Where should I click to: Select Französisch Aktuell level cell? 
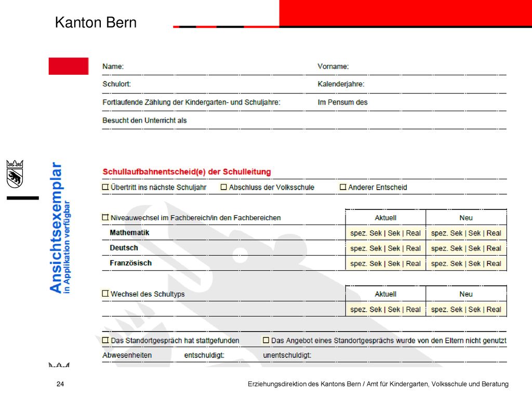coord(385,263)
